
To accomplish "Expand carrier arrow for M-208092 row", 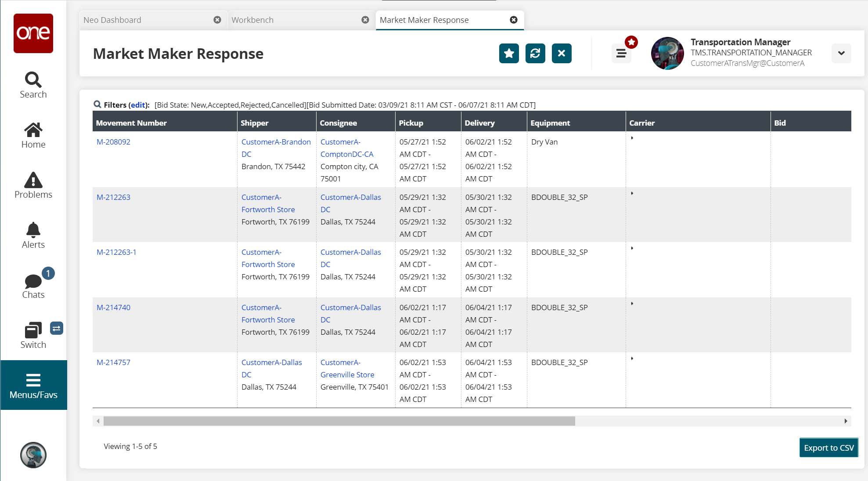I will pyautogui.click(x=632, y=138).
